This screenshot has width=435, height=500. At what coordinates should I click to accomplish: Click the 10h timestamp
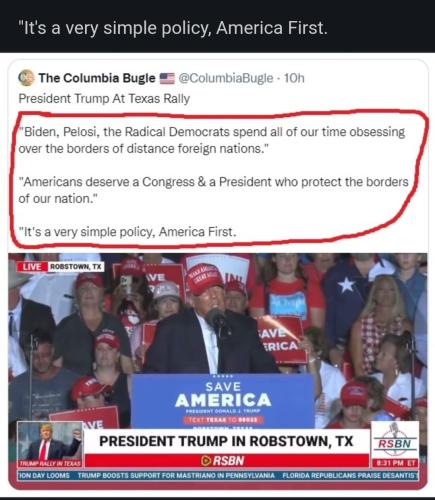[x=294, y=78]
